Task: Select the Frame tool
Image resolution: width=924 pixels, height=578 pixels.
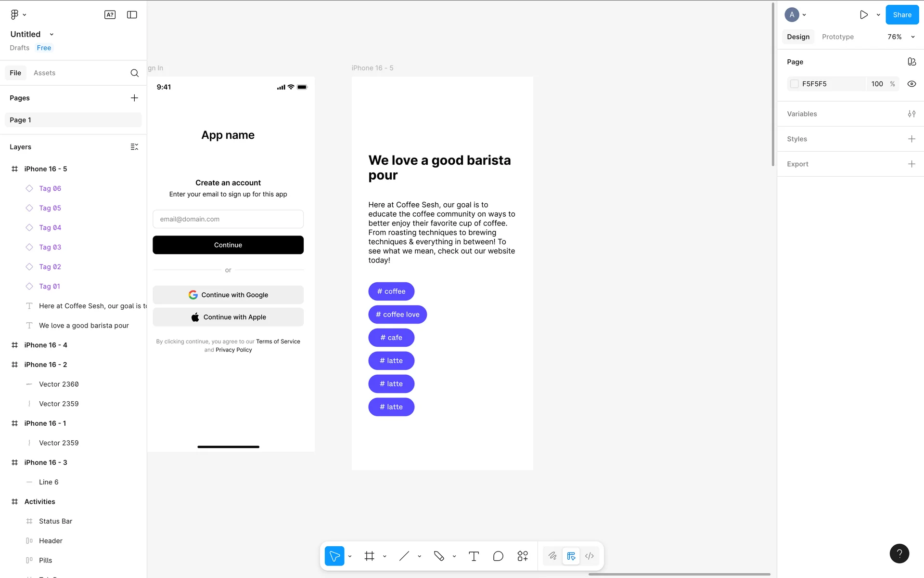Action: pos(369,556)
